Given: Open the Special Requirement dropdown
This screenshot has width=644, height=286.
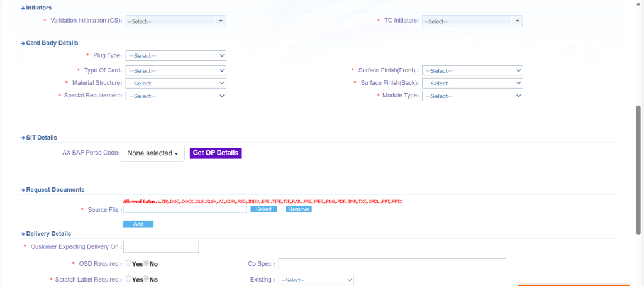Looking at the screenshot, I should (175, 96).
